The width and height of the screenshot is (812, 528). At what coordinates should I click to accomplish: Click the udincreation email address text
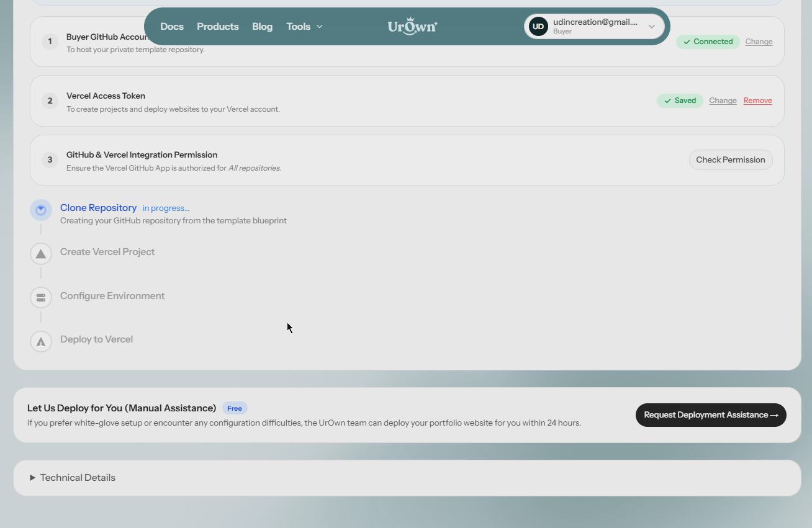pyautogui.click(x=595, y=22)
